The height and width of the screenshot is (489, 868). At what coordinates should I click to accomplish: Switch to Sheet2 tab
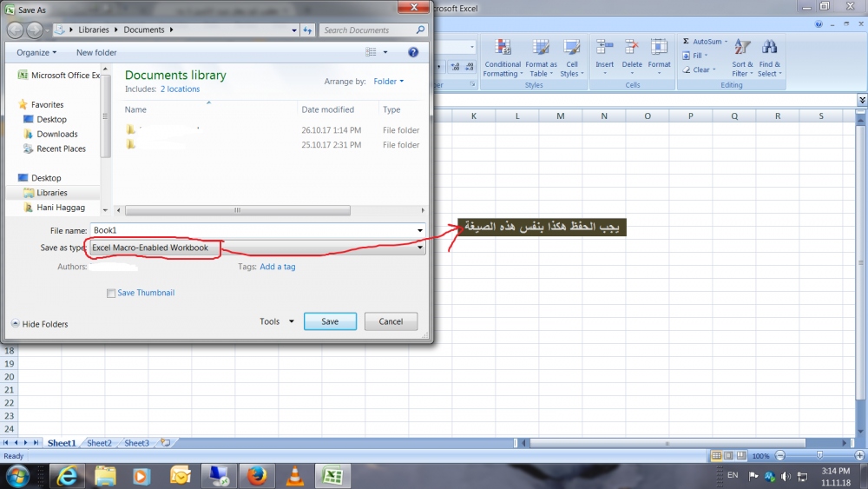(99, 443)
